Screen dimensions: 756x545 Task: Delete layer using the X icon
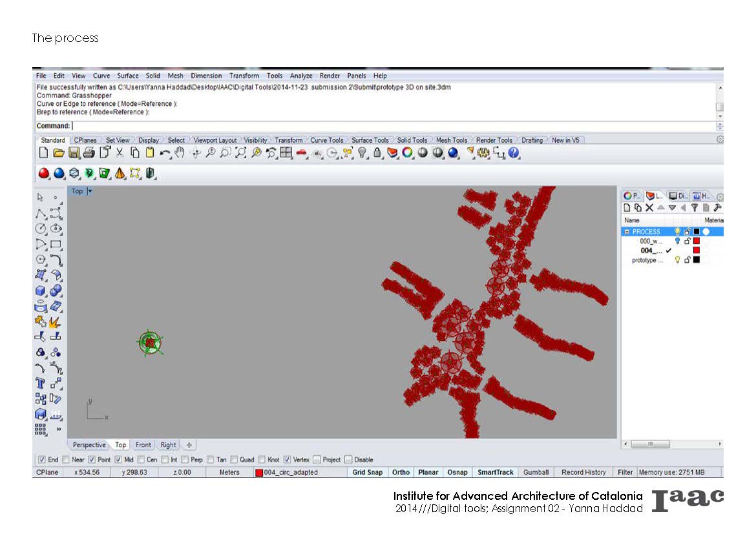point(649,208)
